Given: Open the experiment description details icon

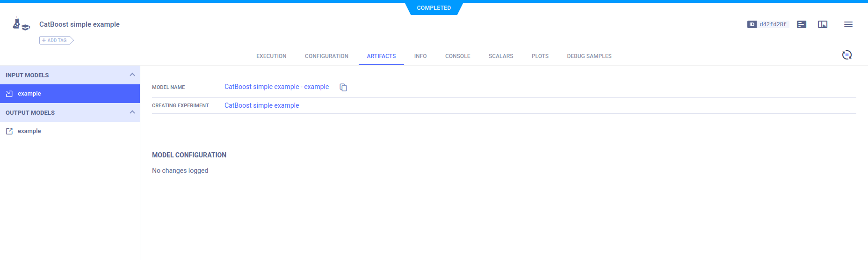Looking at the screenshot, I should (x=801, y=24).
